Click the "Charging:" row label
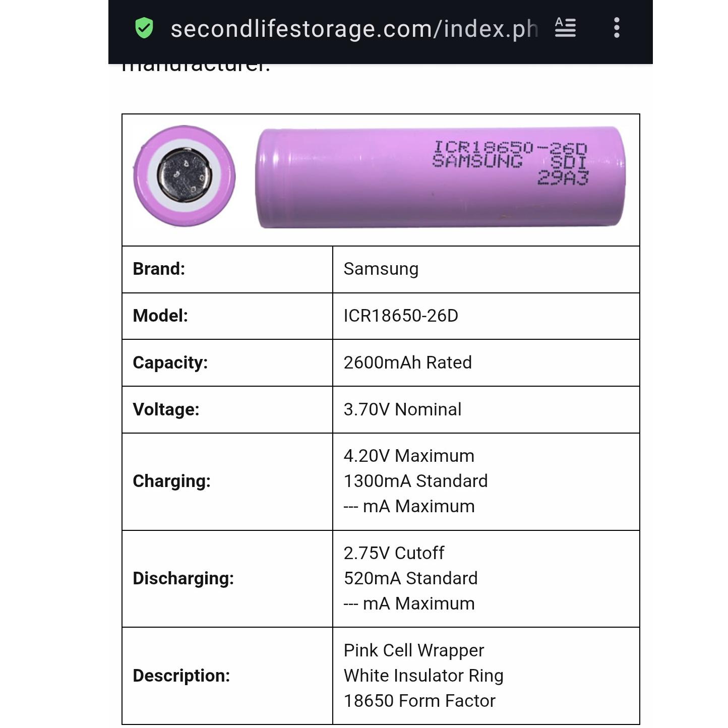Screen dimensions: 728x728 point(171,481)
